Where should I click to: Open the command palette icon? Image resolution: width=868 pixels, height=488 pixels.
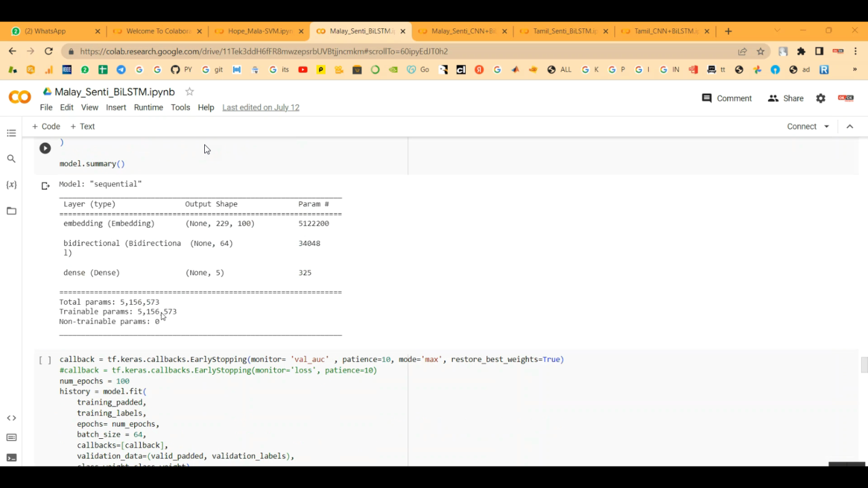[x=11, y=438]
